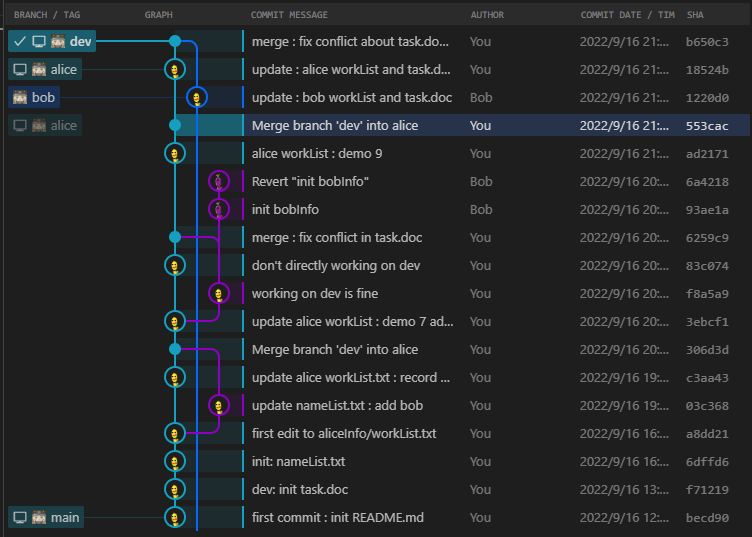The width and height of the screenshot is (752, 537).
Task: Click merge node for "merge : fix conflict in task.doc"
Action: (175, 238)
